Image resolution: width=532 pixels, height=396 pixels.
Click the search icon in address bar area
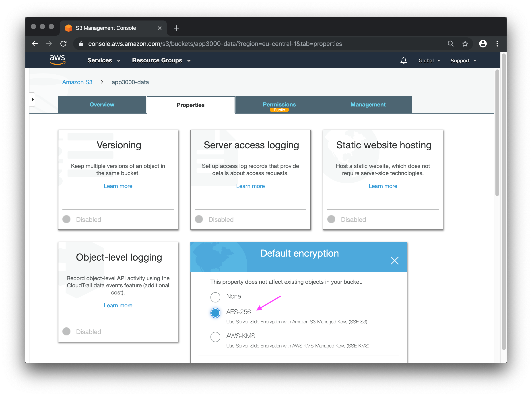coord(451,44)
